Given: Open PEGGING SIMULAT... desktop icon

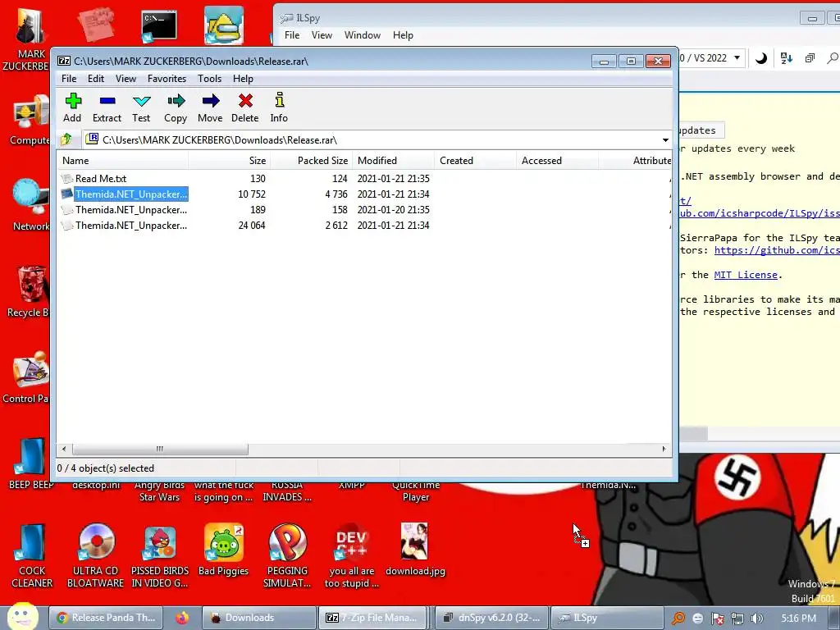Looking at the screenshot, I should click(x=287, y=555).
